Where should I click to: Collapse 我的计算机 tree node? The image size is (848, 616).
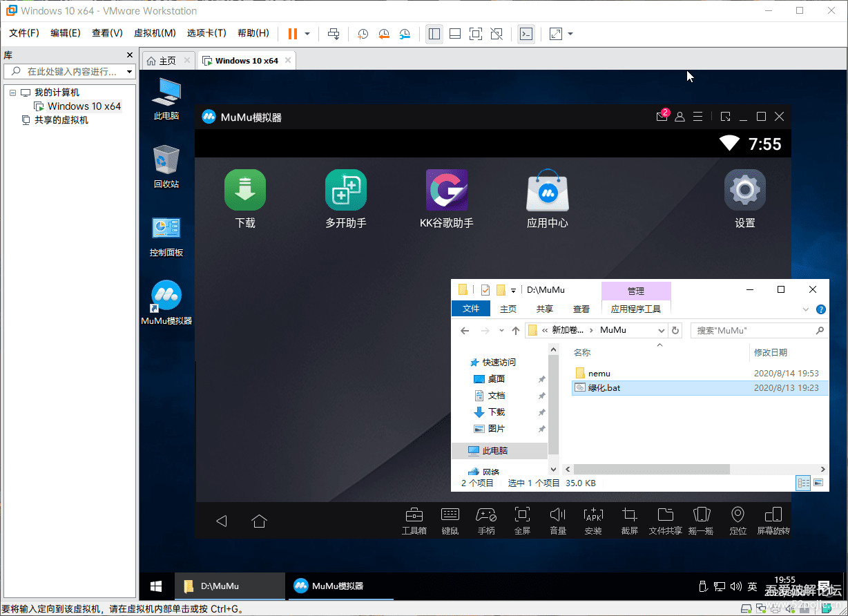[x=12, y=93]
